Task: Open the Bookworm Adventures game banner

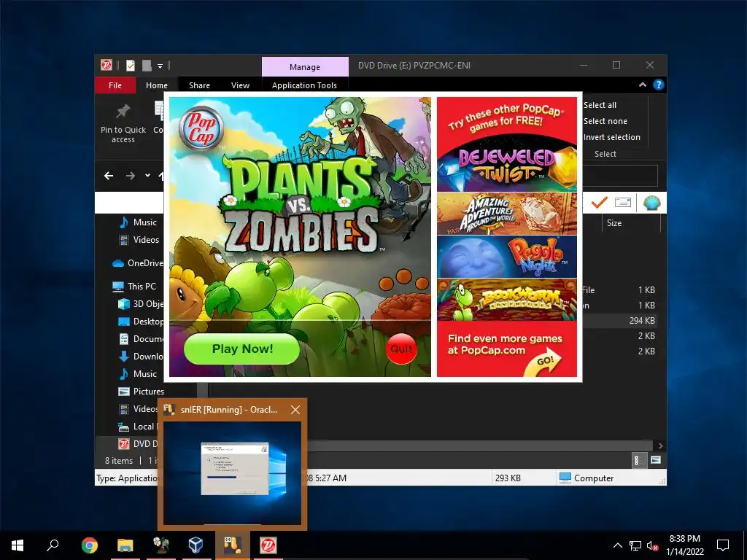Action: [507, 300]
